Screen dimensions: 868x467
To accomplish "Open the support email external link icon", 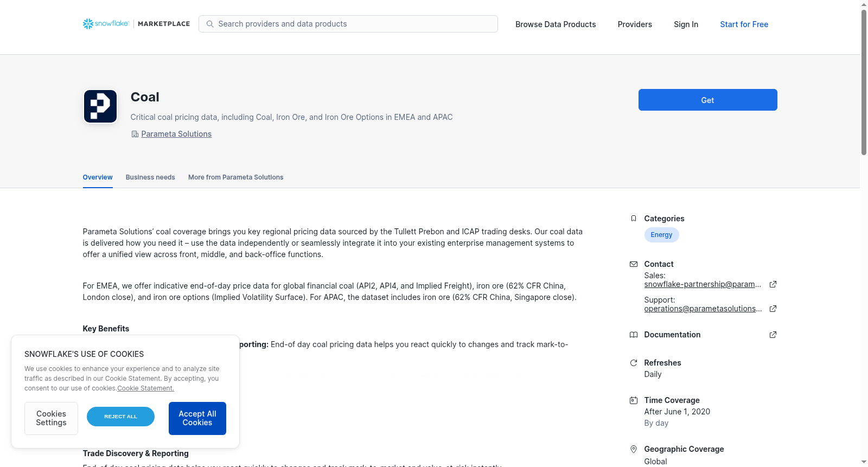I will coord(773,309).
